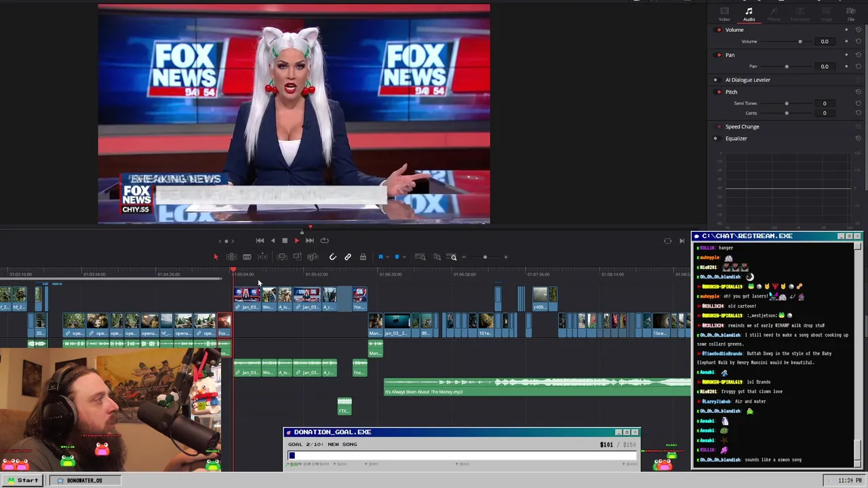868x488 pixels.
Task: Toggle the Pitch section enable switch
Action: click(717, 92)
